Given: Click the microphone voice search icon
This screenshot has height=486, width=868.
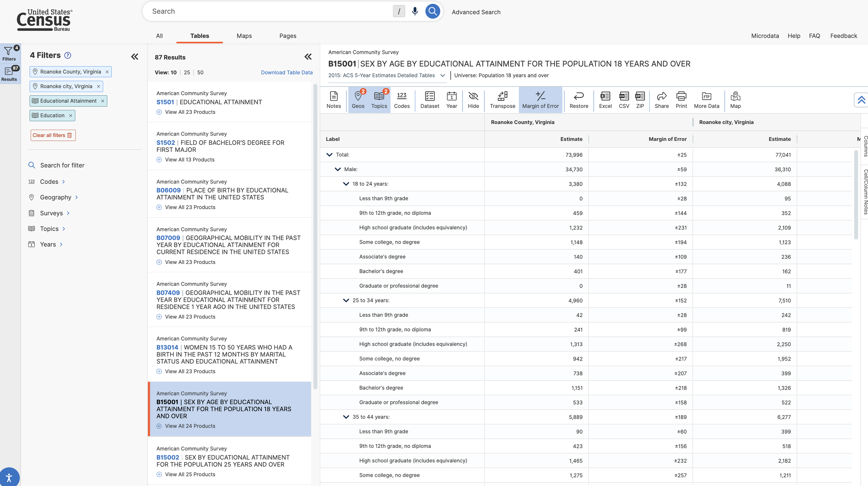Looking at the screenshot, I should tap(415, 11).
